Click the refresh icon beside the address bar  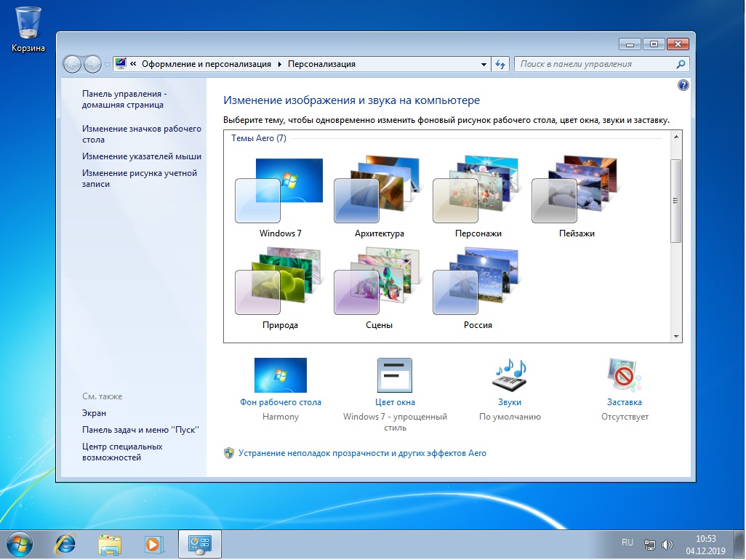(500, 64)
